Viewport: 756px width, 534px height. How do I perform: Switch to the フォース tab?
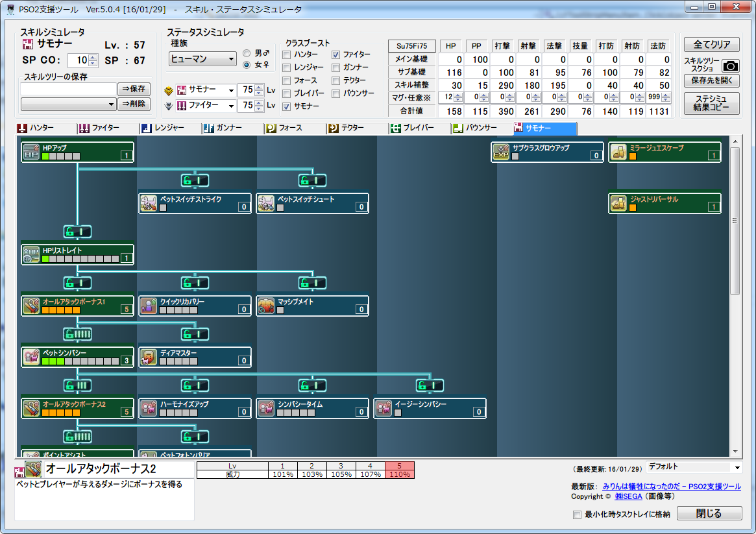pyautogui.click(x=295, y=128)
